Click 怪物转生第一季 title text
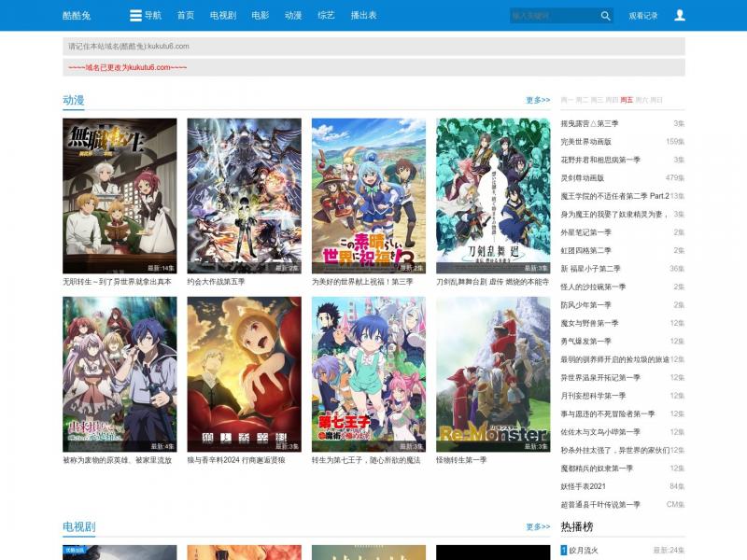 pyautogui.click(x=461, y=460)
